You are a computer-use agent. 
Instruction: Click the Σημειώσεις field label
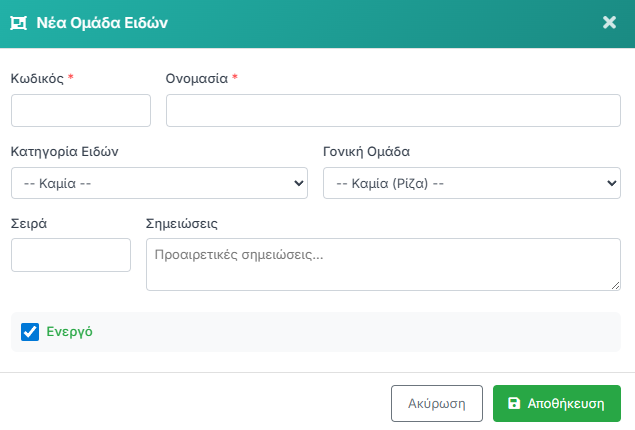pyautogui.click(x=182, y=223)
